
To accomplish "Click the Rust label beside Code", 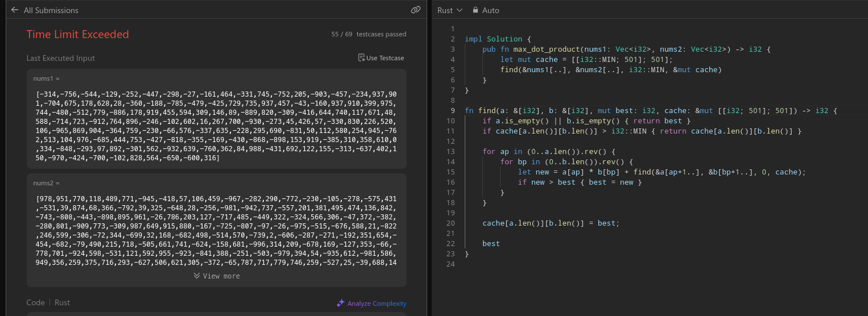I will 62,303.
